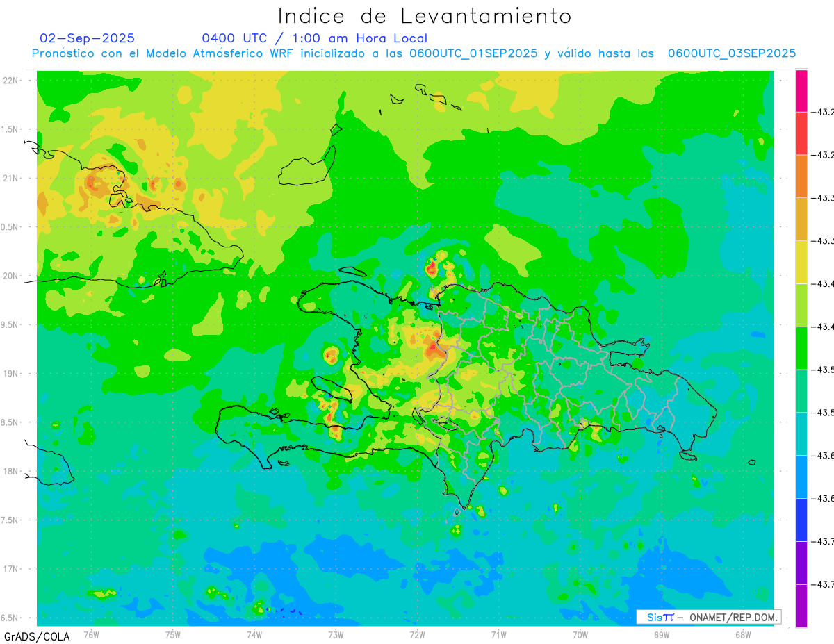This screenshot has width=834, height=644.
Task: Click the red swatch in the color bar
Action: click(801, 133)
